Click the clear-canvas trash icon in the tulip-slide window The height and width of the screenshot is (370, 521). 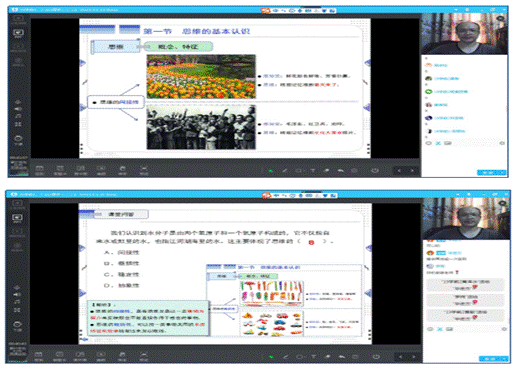pos(354,171)
